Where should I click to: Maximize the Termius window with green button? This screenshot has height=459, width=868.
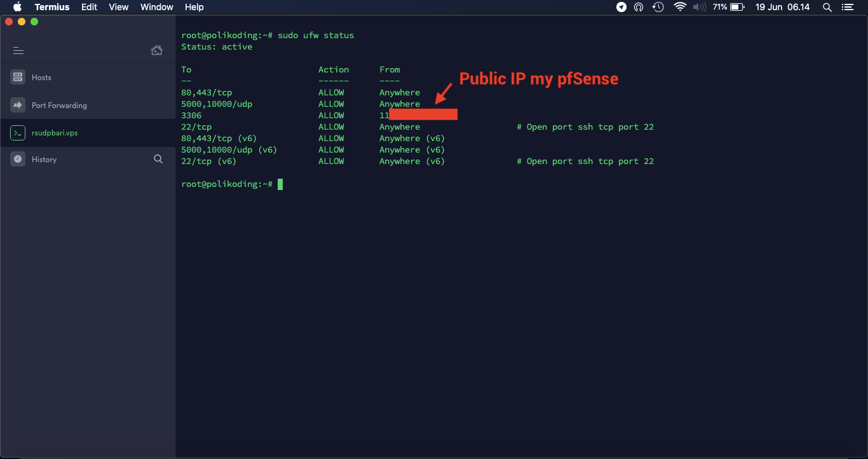coord(34,22)
